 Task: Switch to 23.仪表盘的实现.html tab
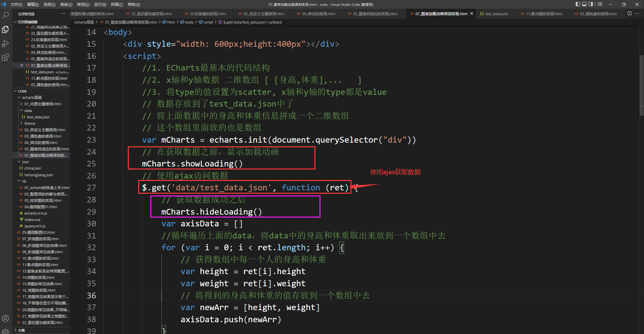(207, 14)
